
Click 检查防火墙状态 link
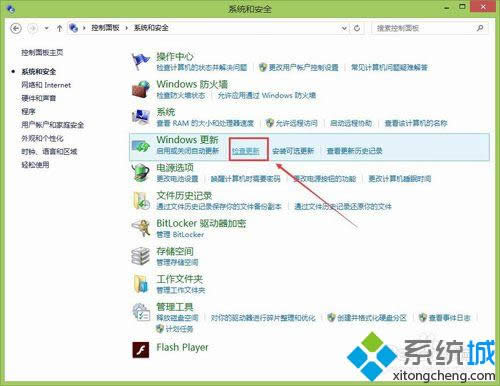pos(181,95)
